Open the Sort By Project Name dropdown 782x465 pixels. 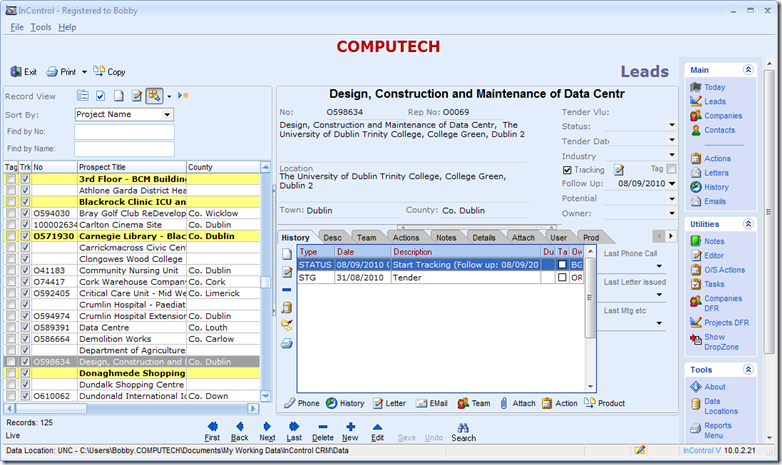click(x=167, y=115)
